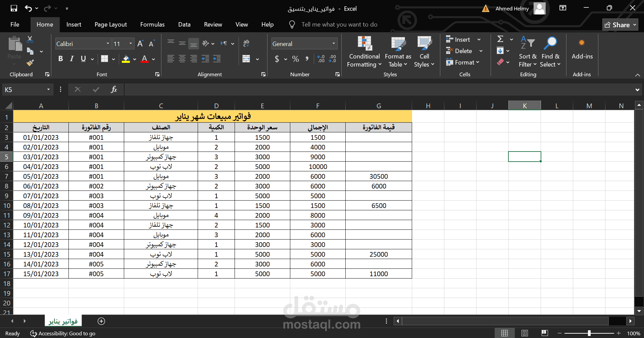
Task: Click the Merge & Center icon
Action: click(246, 59)
